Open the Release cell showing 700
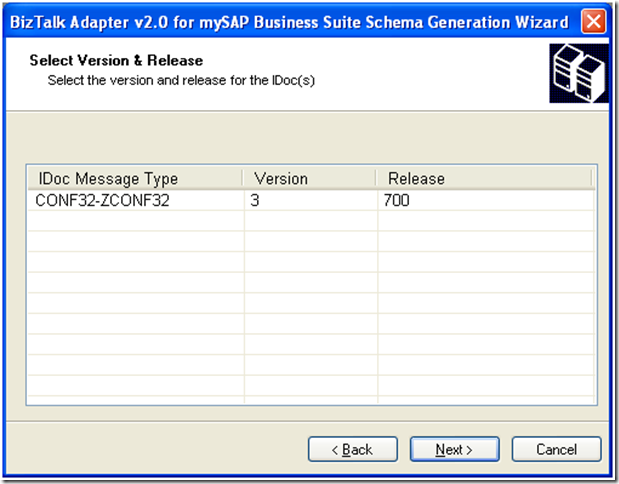619x484 pixels. (x=396, y=201)
